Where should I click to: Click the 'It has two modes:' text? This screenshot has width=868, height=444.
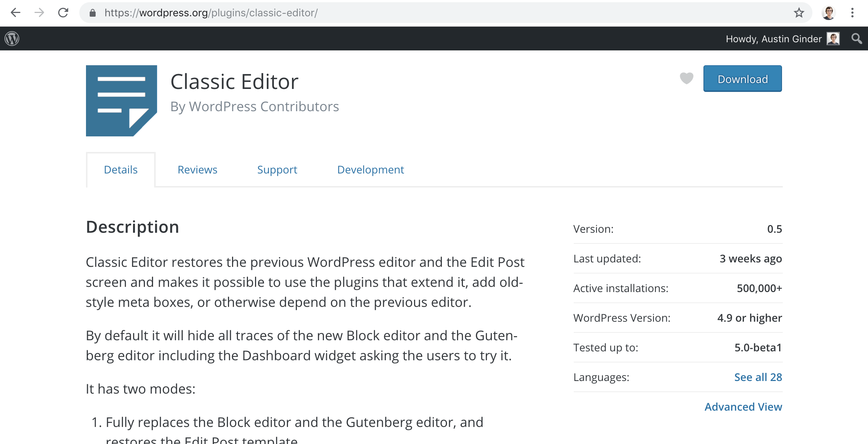[x=141, y=389]
